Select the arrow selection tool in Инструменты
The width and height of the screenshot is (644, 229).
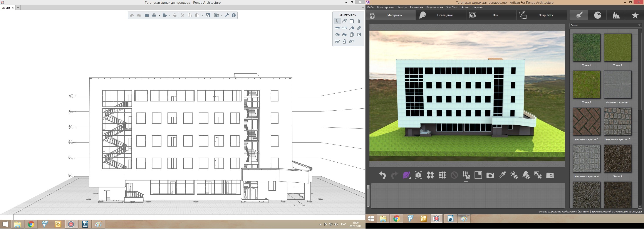(x=337, y=21)
